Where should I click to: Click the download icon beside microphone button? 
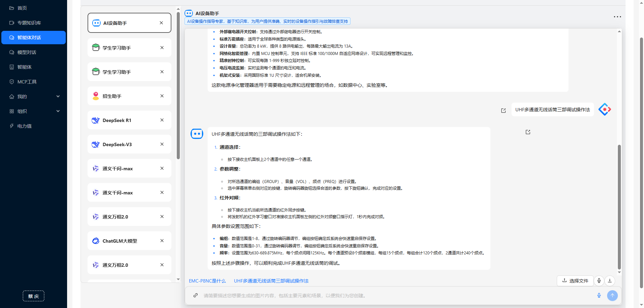click(610, 281)
